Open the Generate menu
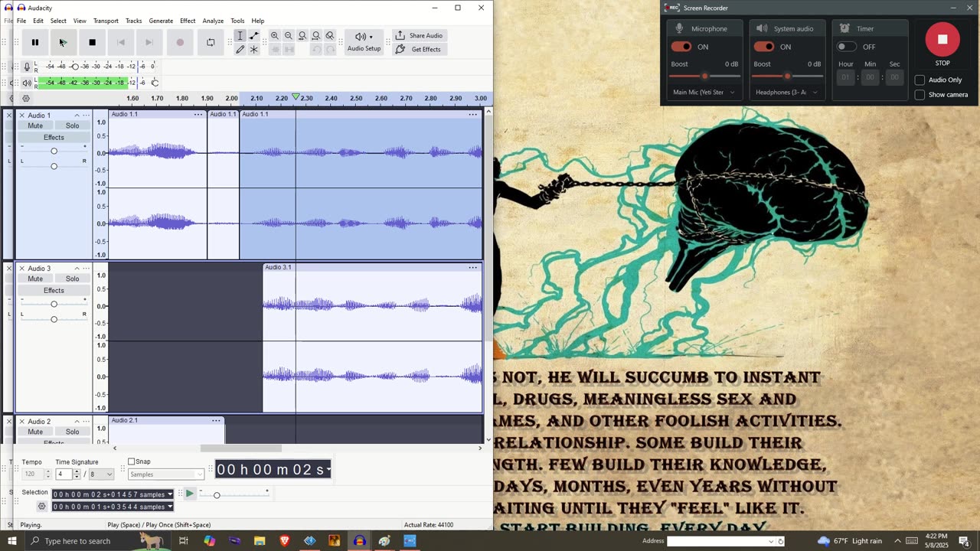The height and width of the screenshot is (551, 980). tap(161, 21)
